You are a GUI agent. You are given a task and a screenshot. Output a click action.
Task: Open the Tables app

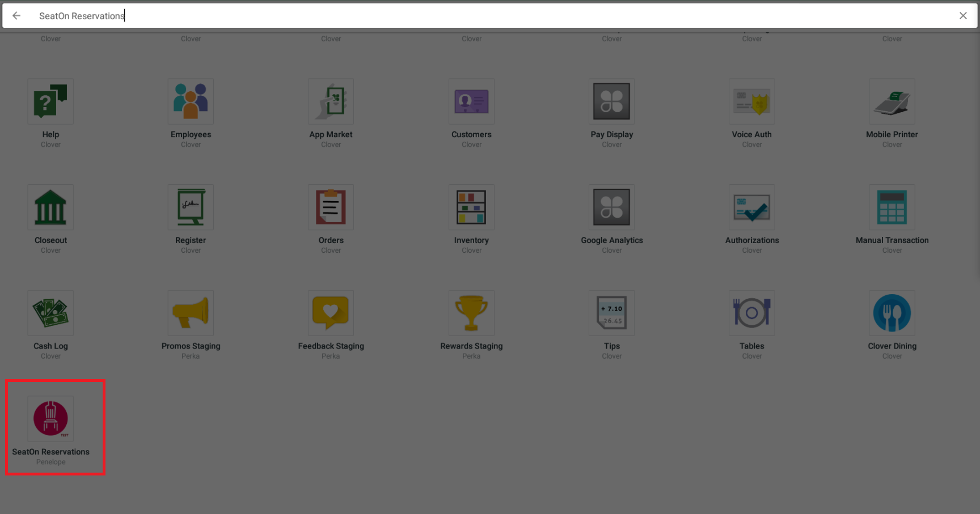(751, 313)
